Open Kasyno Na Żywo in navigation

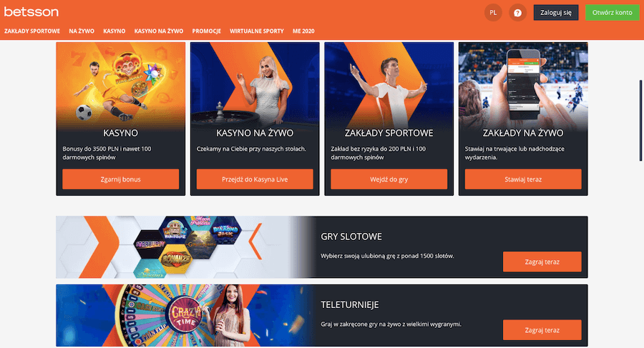pos(159,31)
